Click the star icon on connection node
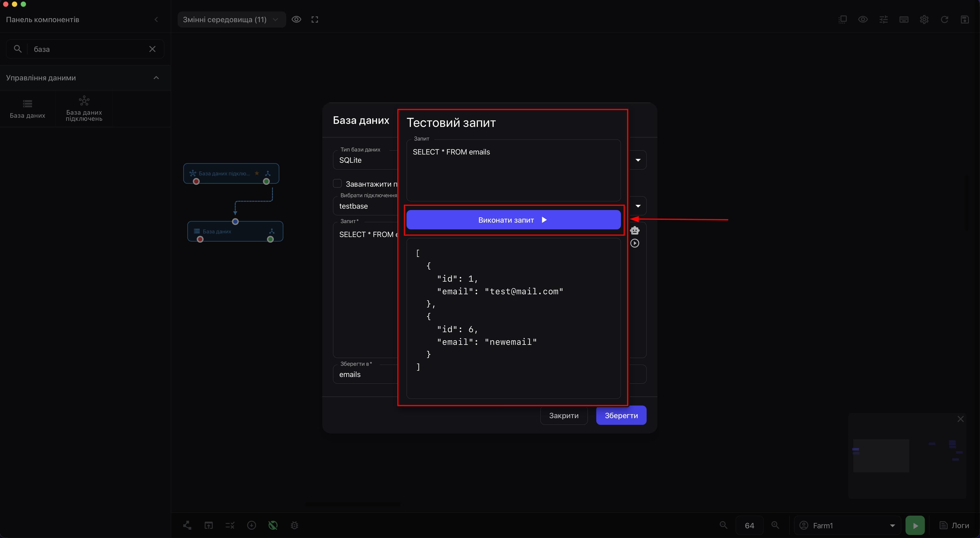 (x=257, y=173)
